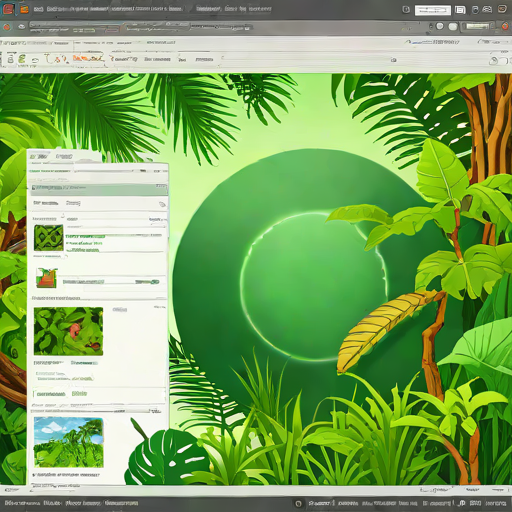Click the list-lines icon right of the white field
512x512 pixels.
tap(460, 10)
